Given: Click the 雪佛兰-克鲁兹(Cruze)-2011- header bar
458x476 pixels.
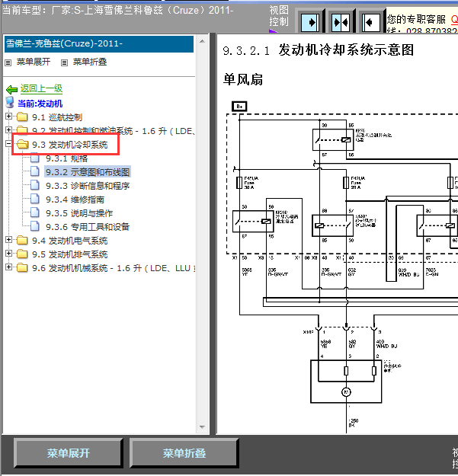Looking at the screenshot, I should [99, 43].
